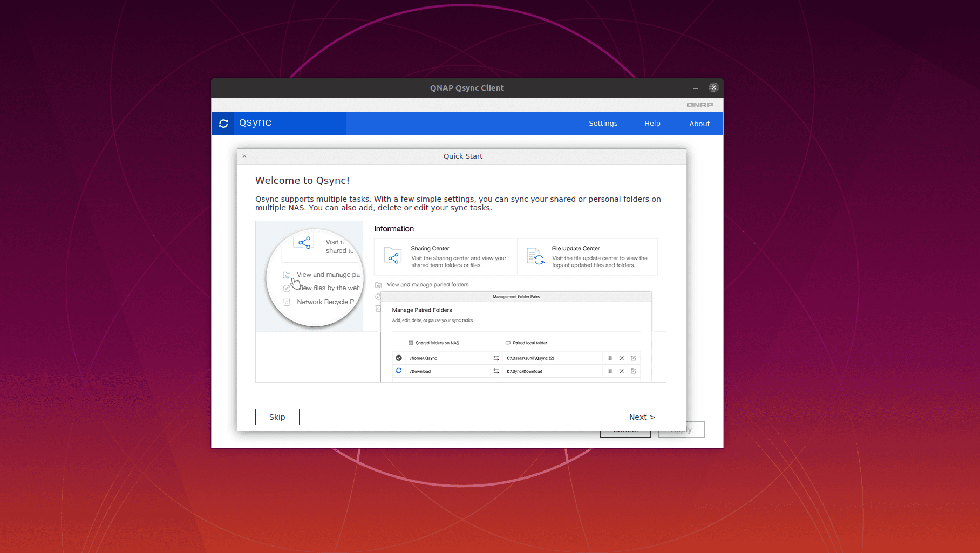The height and width of the screenshot is (553, 980).
Task: Click the delete X icon for /Download pair
Action: click(x=622, y=371)
